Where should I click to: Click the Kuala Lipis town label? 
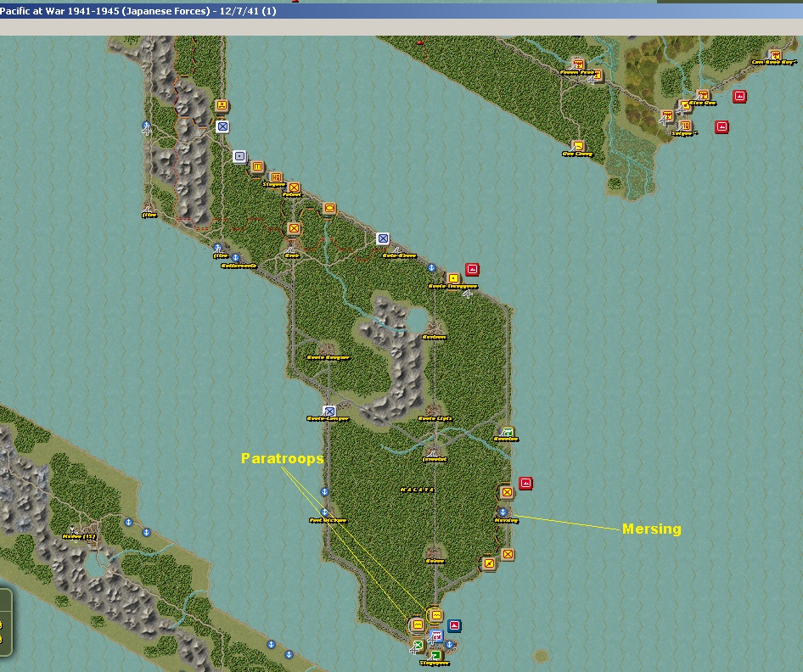(435, 418)
